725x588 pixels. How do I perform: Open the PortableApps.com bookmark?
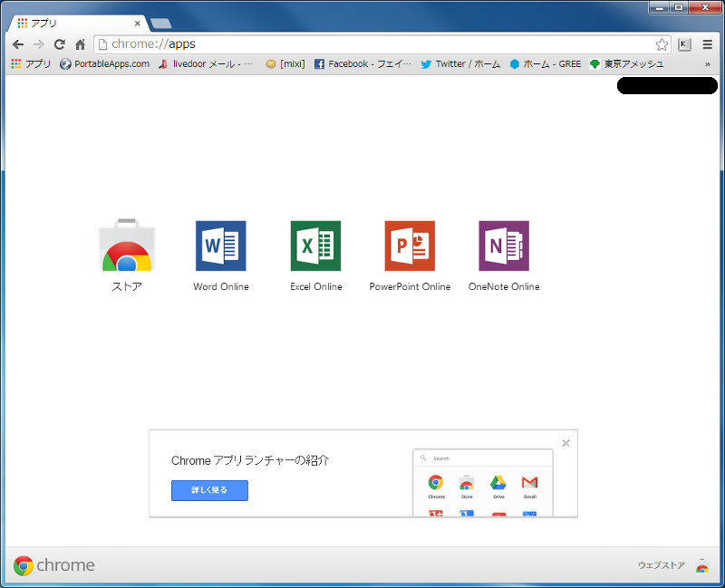(x=105, y=63)
